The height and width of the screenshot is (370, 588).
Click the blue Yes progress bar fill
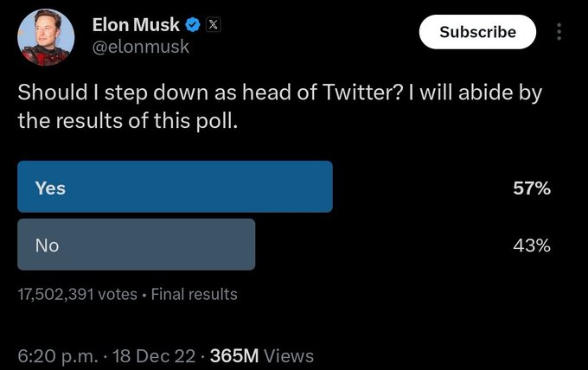pos(176,187)
